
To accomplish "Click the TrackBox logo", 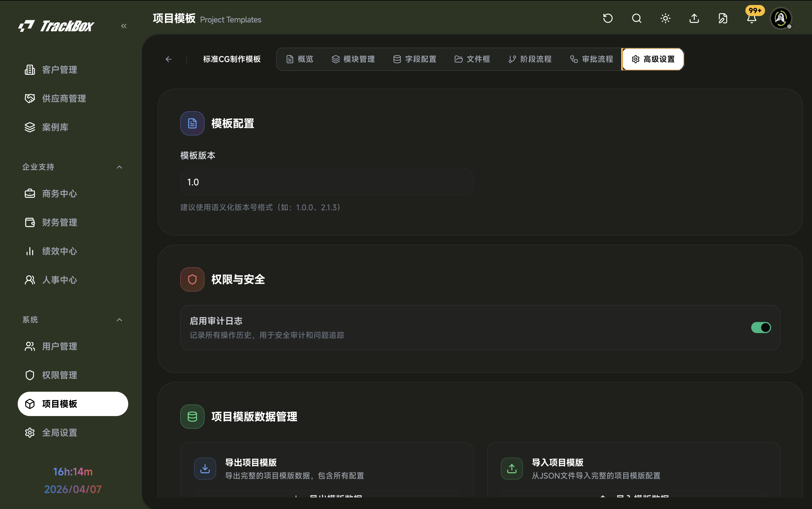I will tap(56, 26).
